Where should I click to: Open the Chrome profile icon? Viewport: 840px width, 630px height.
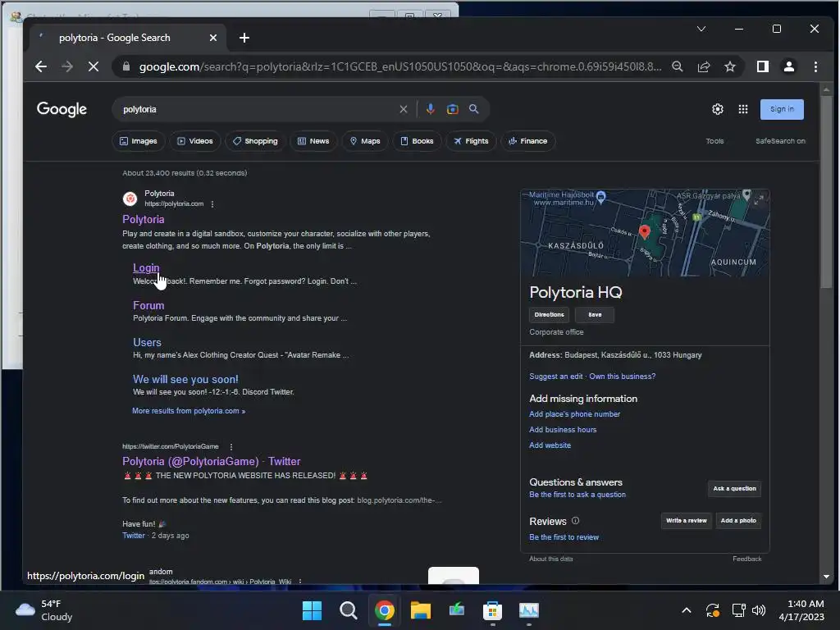789,66
